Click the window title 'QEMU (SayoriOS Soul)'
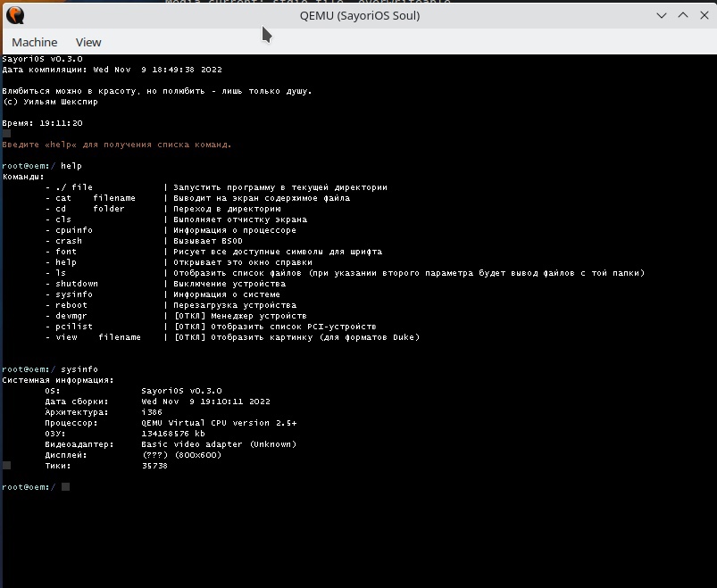The image size is (717, 588). click(358, 15)
